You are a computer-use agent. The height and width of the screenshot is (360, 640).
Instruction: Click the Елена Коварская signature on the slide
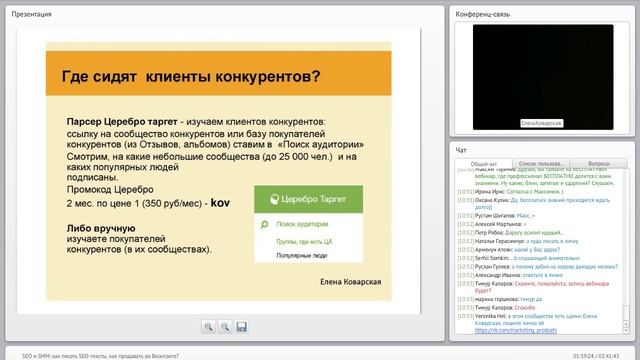tap(351, 282)
